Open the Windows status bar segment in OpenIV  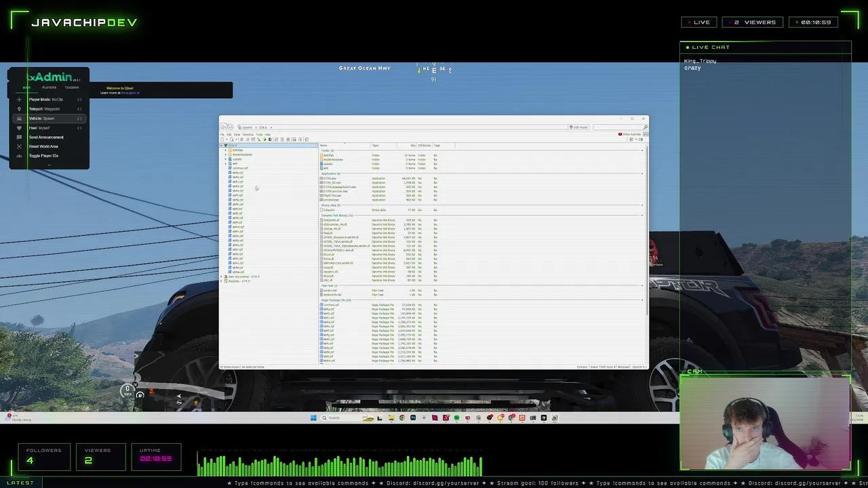(x=623, y=367)
